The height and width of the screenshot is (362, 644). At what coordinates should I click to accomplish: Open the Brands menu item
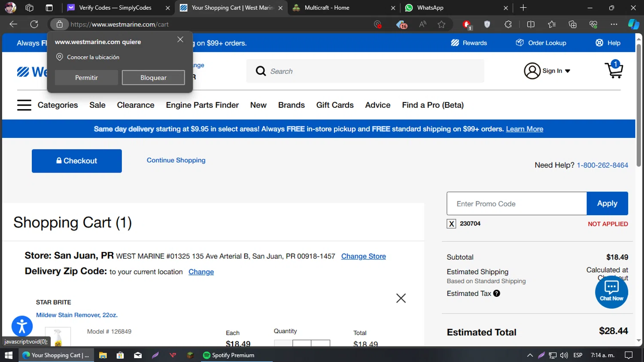point(292,105)
